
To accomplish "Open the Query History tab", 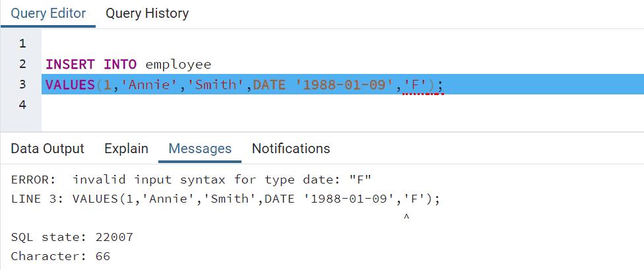I will tap(146, 13).
